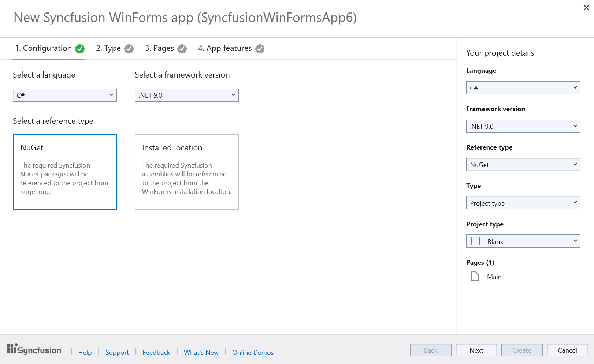The image size is (594, 364).
Task: Select the Main page entry
Action: coord(494,277)
